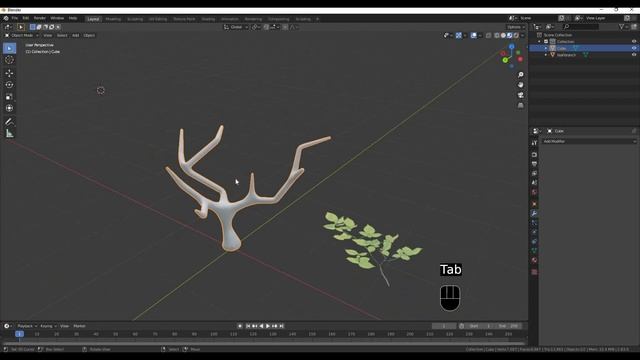
Task: Select the Annotate tool
Action: click(x=9, y=122)
